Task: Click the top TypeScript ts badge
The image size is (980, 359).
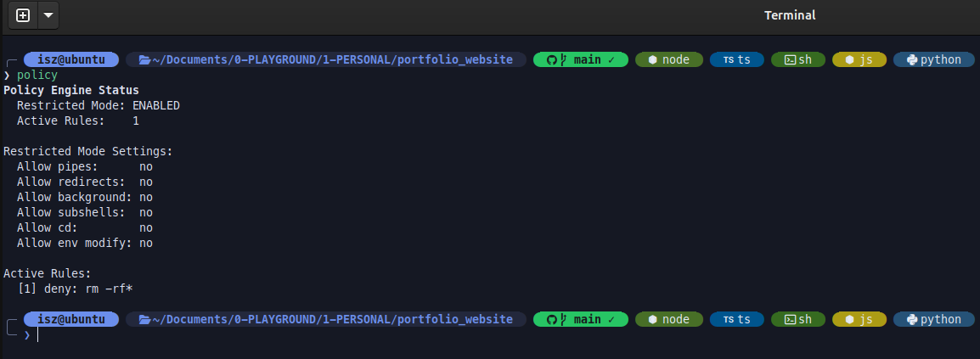Action: pos(736,59)
